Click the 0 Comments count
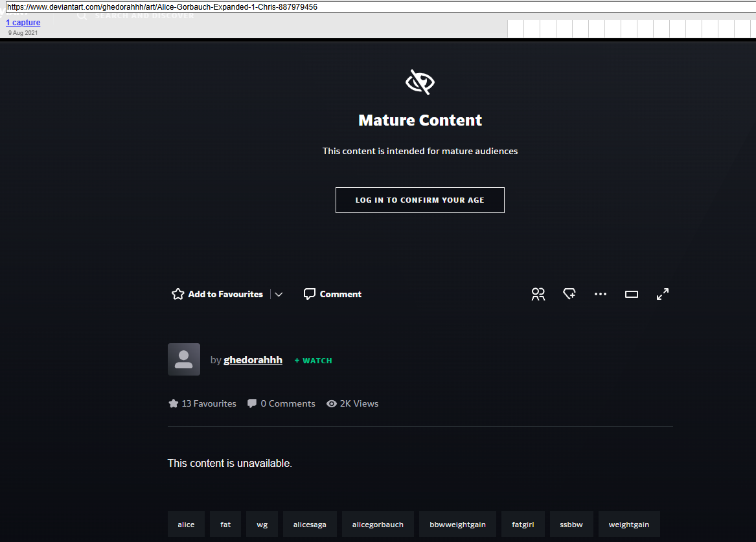This screenshot has width=756, height=542. (282, 403)
